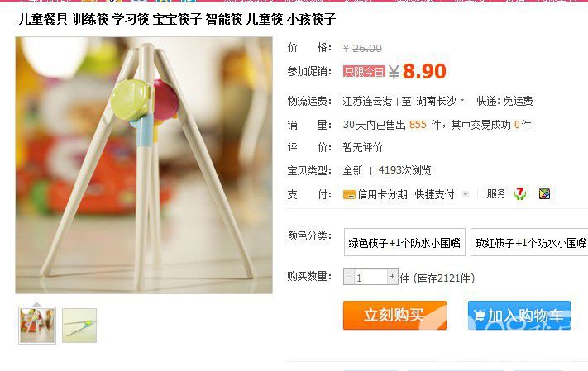This screenshot has height=371, width=588.
Task: Click the 信用卡分期 installment link
Action: point(382,194)
